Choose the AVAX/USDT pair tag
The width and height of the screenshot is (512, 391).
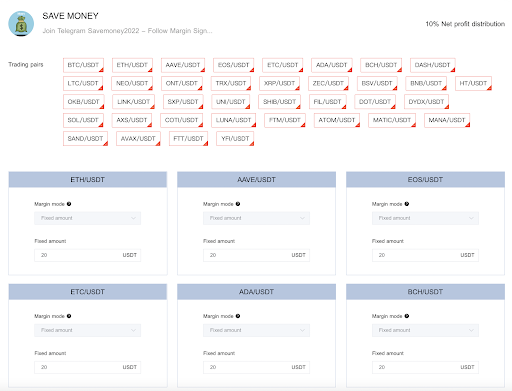[138, 139]
